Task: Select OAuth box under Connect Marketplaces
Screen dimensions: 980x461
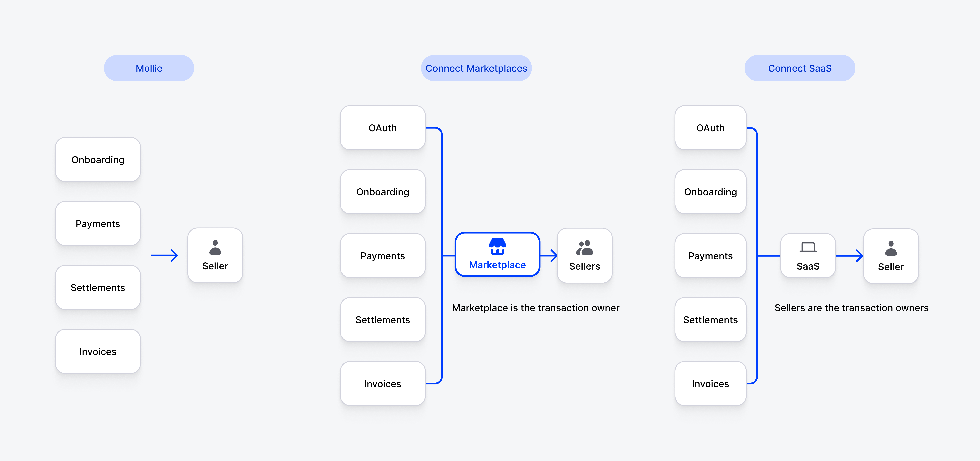Action: 383,128
